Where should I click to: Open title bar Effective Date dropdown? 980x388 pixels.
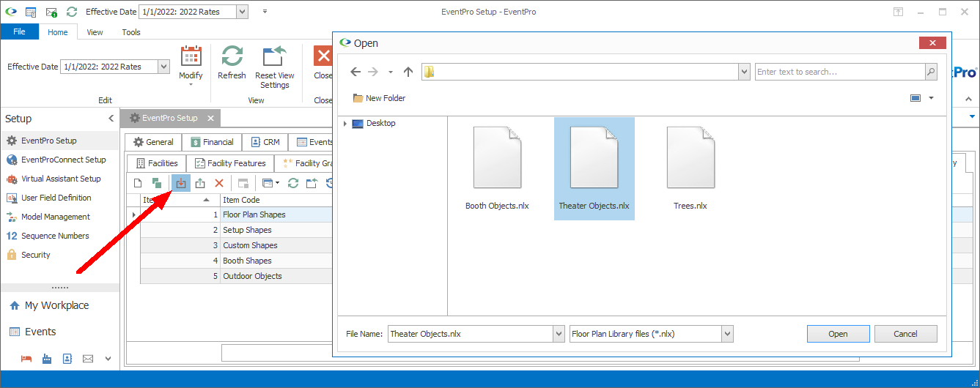(243, 12)
